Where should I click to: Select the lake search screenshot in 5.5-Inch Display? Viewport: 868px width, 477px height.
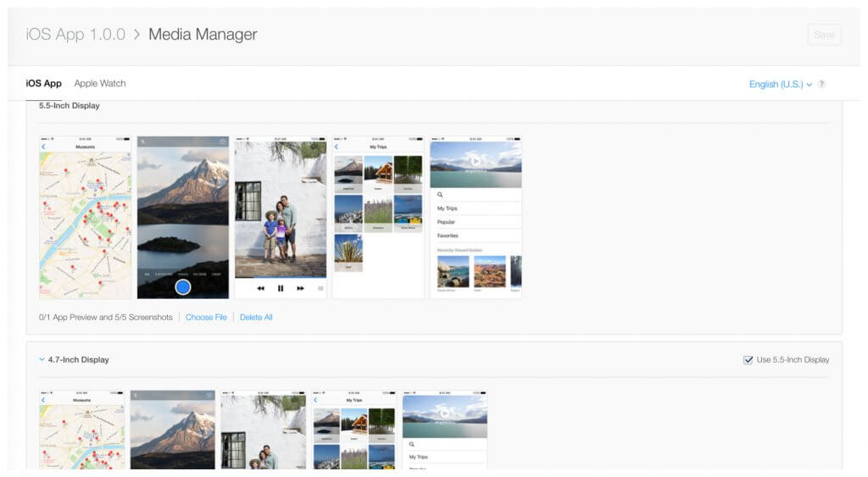476,218
